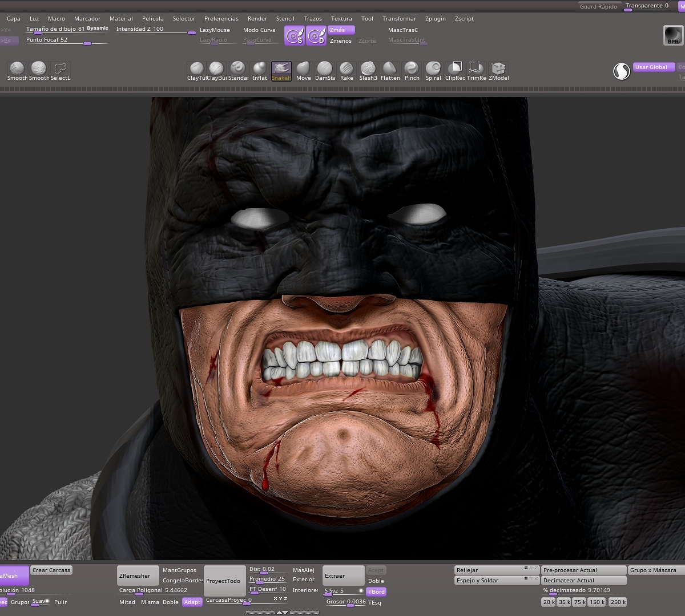Click the 150 k decimation preset
This screenshot has height=616, width=685.
point(597,602)
